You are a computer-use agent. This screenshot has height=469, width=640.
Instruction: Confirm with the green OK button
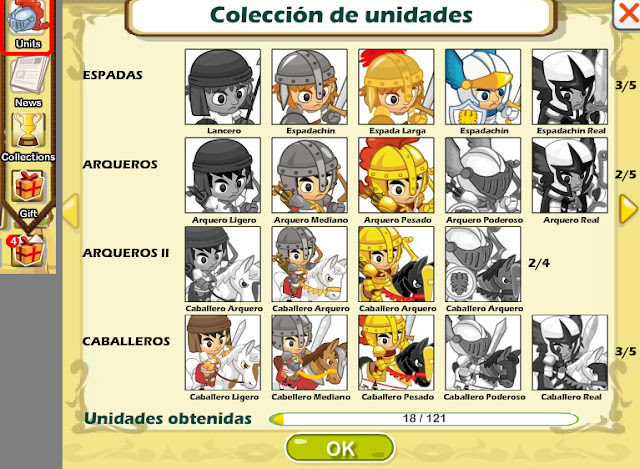point(340,448)
